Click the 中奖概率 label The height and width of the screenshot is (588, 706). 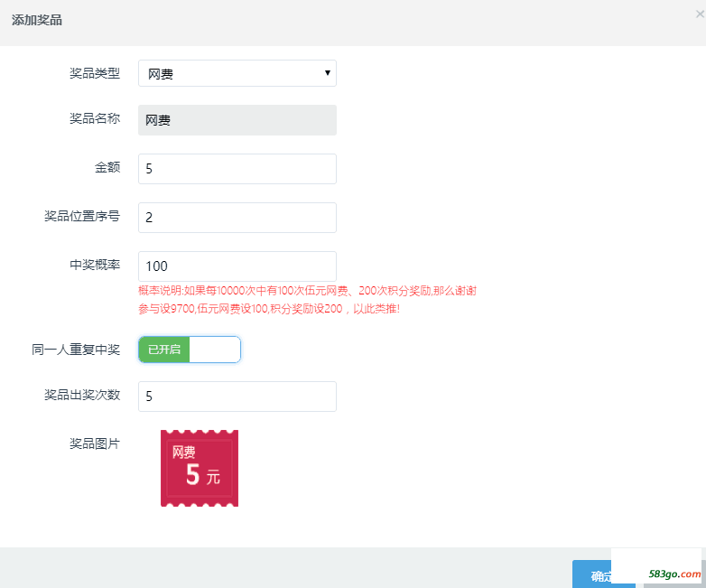95,265
